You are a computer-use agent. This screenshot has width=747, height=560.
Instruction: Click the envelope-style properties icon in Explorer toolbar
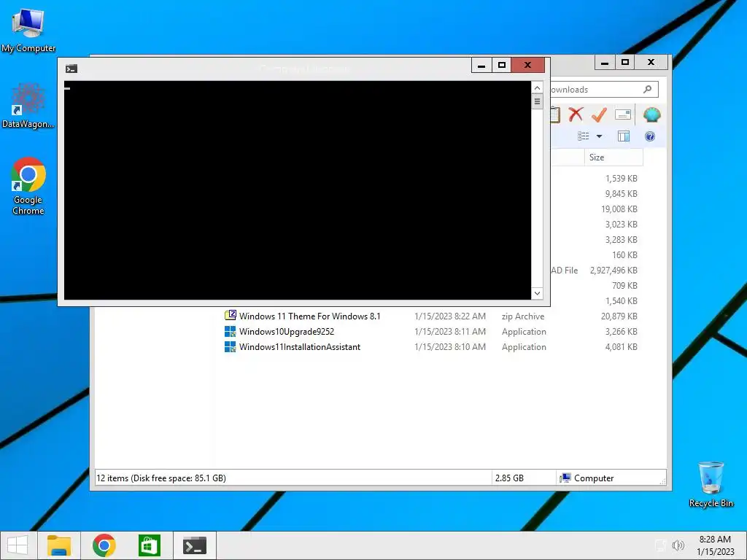623,114
